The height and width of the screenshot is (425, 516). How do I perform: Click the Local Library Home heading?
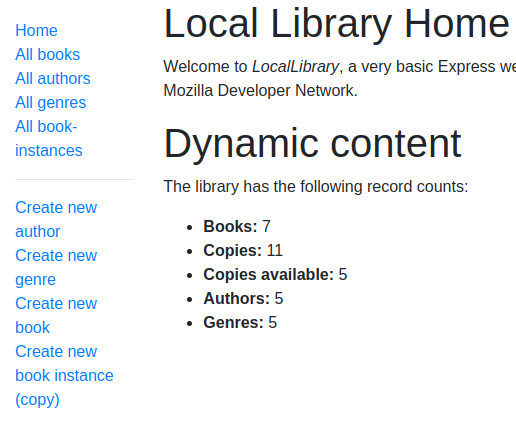[x=337, y=24]
